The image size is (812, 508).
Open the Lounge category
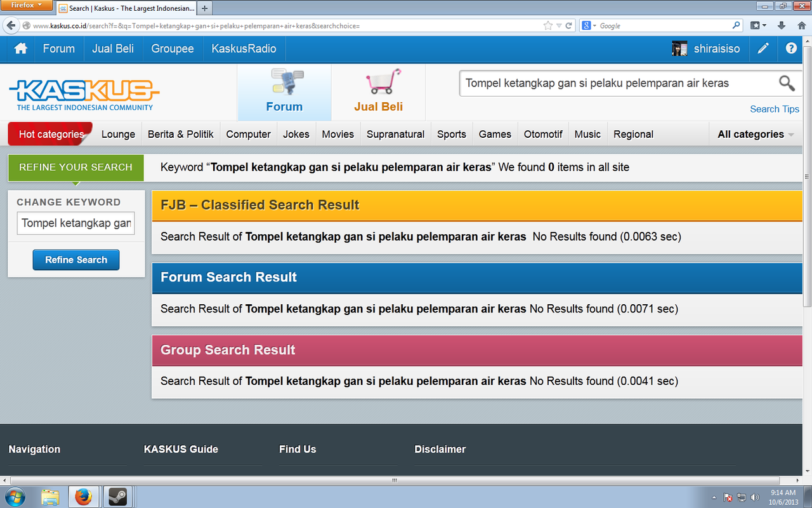[119, 134]
